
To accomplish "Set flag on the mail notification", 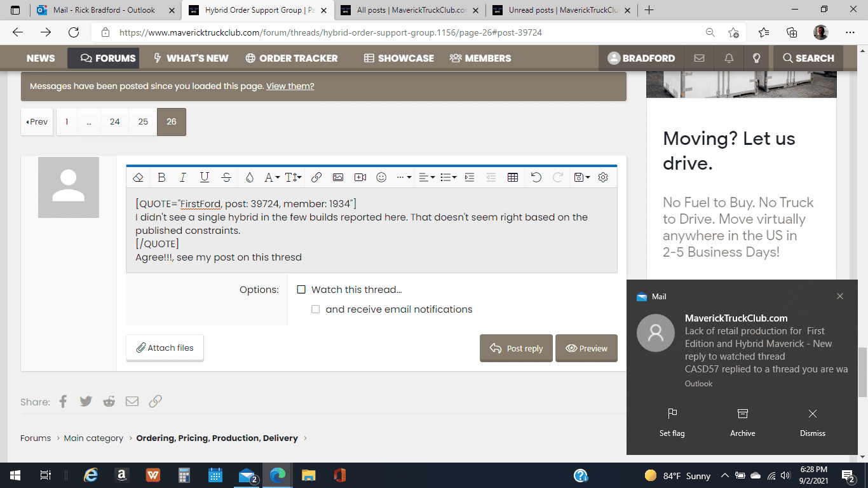I will coord(672,423).
